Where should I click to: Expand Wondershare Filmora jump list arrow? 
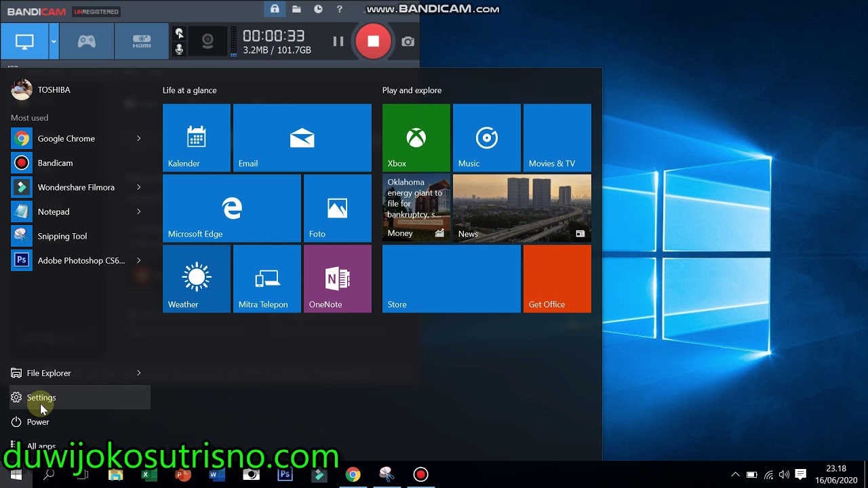139,187
